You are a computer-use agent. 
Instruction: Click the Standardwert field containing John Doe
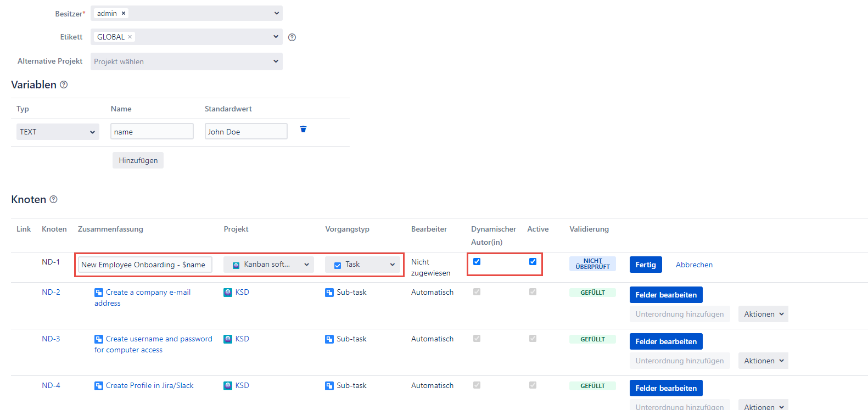[246, 132]
